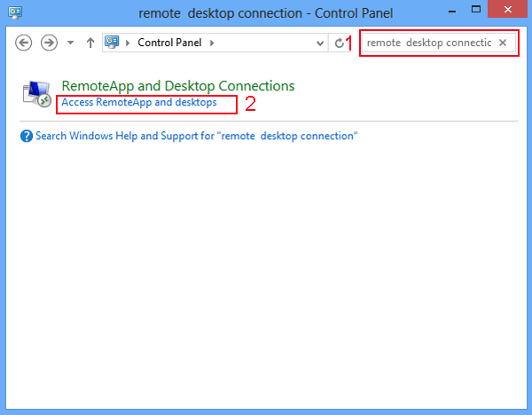Image resolution: width=532 pixels, height=415 pixels.
Task: Click the Forward navigation arrow
Action: (x=49, y=43)
